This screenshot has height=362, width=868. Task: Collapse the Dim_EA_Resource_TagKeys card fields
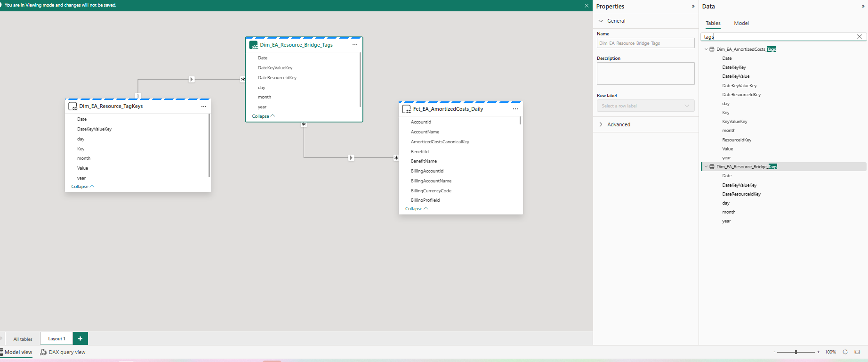pyautogui.click(x=82, y=187)
